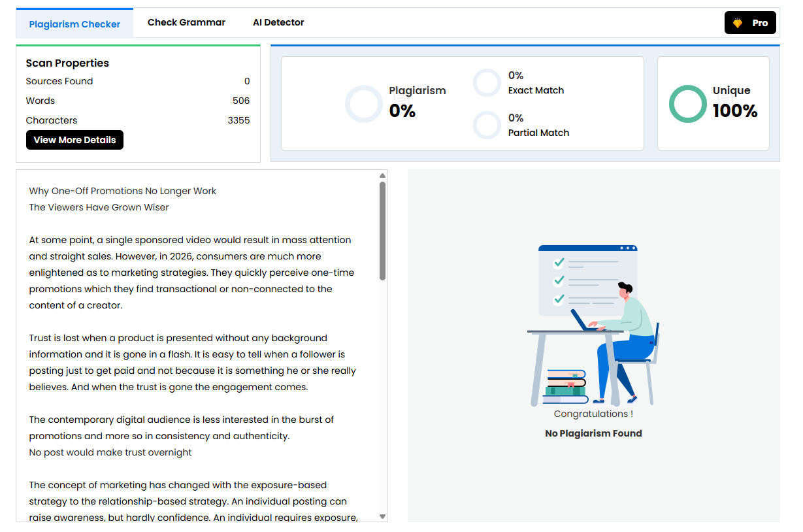Click the person at desk illustration
The image size is (803, 532).
tap(593, 325)
